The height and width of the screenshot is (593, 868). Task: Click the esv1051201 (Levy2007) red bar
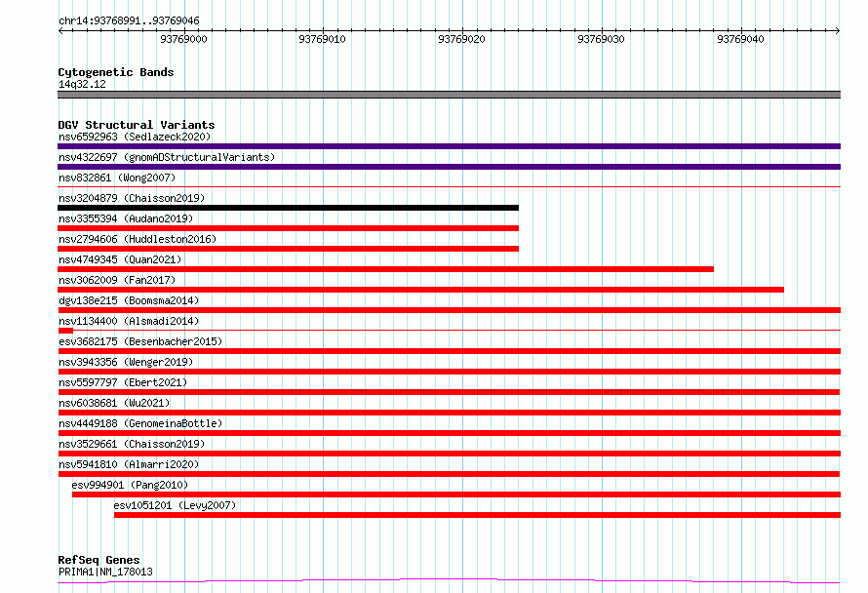click(477, 515)
